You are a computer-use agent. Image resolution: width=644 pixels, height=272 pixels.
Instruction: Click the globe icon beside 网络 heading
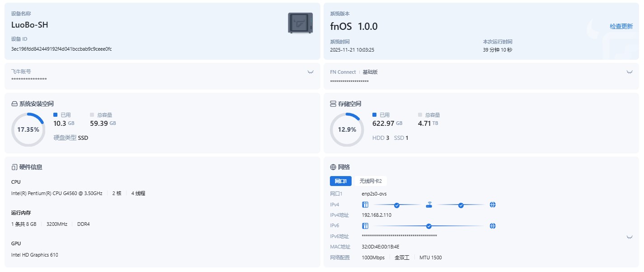(333, 167)
